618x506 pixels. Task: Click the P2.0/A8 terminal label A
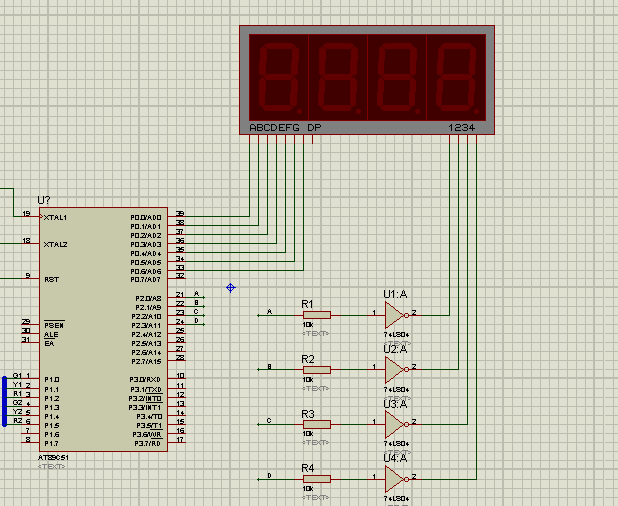coord(197,294)
